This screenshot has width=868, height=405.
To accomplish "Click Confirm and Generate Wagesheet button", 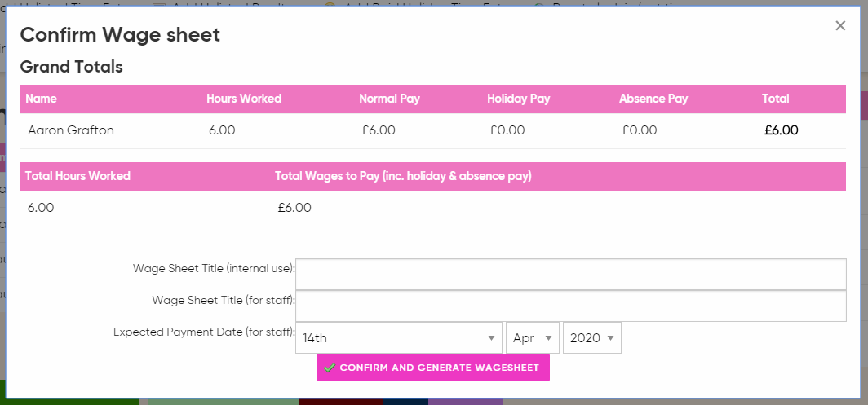I will tap(433, 368).
